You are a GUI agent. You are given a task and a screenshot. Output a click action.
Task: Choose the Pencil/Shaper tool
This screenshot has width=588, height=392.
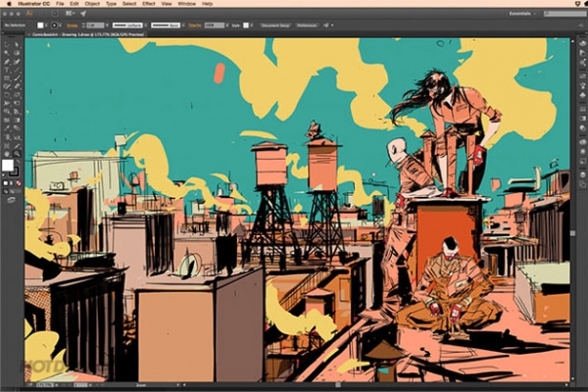(7, 86)
